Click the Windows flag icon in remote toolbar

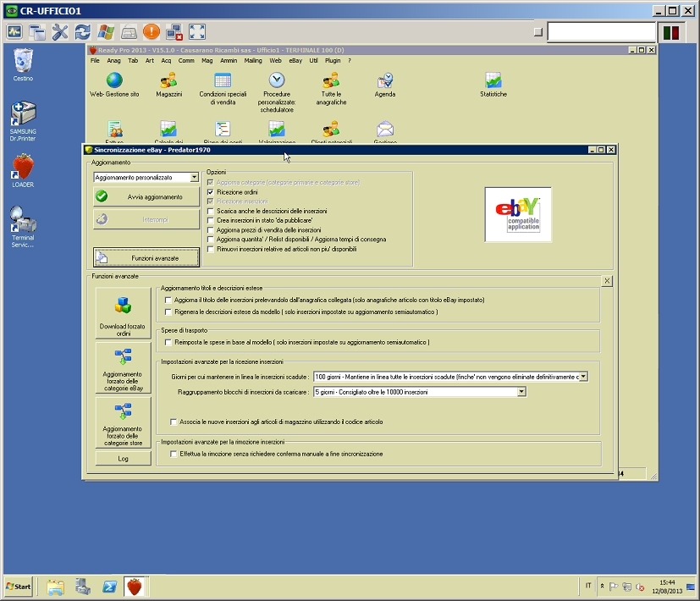click(x=106, y=32)
